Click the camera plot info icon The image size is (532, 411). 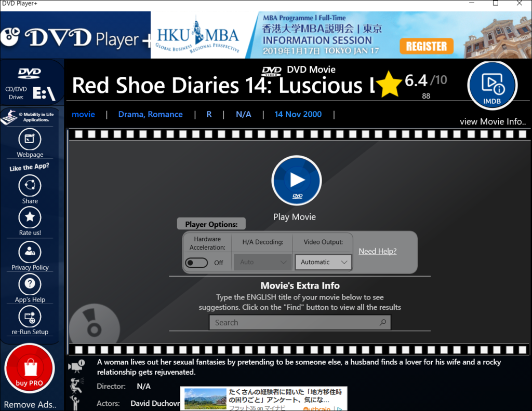[x=76, y=366]
